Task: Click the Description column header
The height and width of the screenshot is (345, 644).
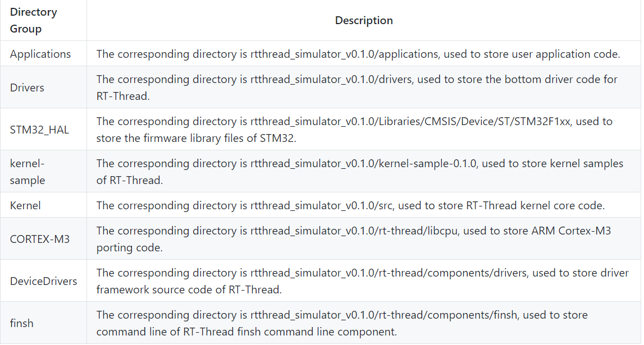Action: pyautogui.click(x=364, y=21)
